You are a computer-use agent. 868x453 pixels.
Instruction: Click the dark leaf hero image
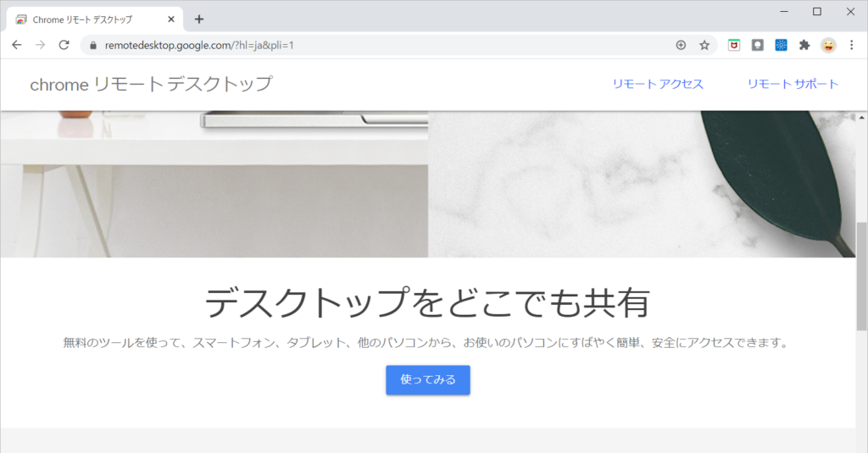(643, 185)
